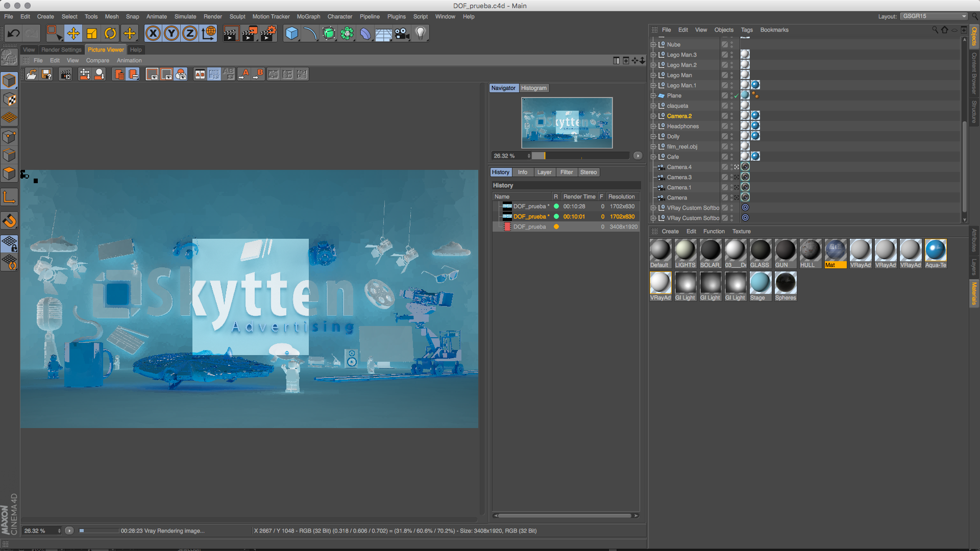The width and height of the screenshot is (980, 551).
Task: Open the Layout GSGR15 dropdown
Action: (934, 16)
